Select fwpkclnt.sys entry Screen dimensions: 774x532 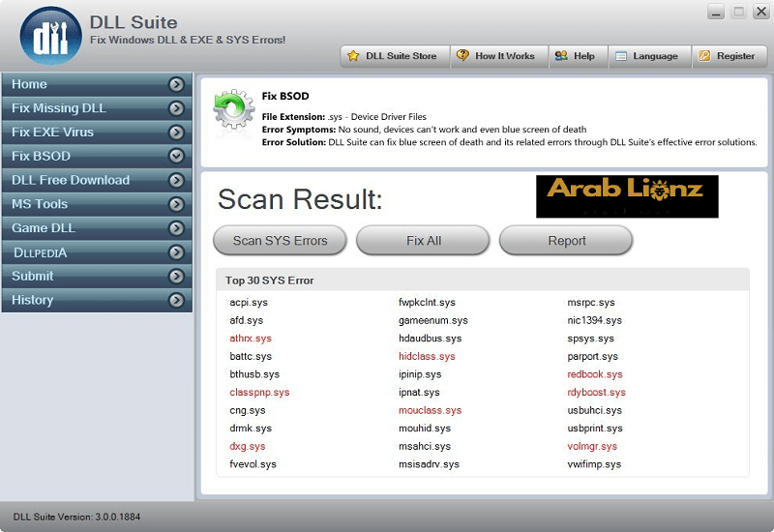click(x=427, y=303)
